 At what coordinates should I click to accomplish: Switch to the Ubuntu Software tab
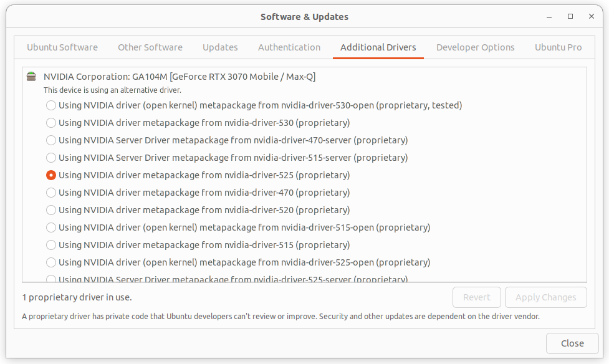[62, 47]
